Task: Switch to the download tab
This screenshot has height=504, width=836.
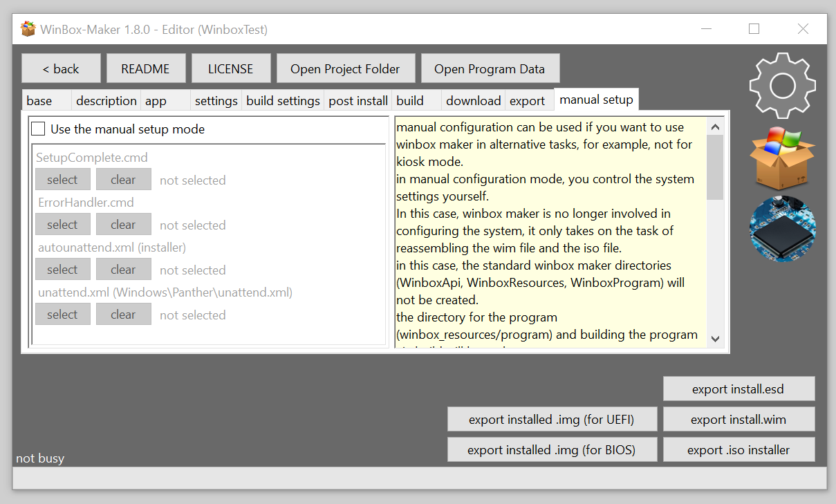Action: click(473, 100)
